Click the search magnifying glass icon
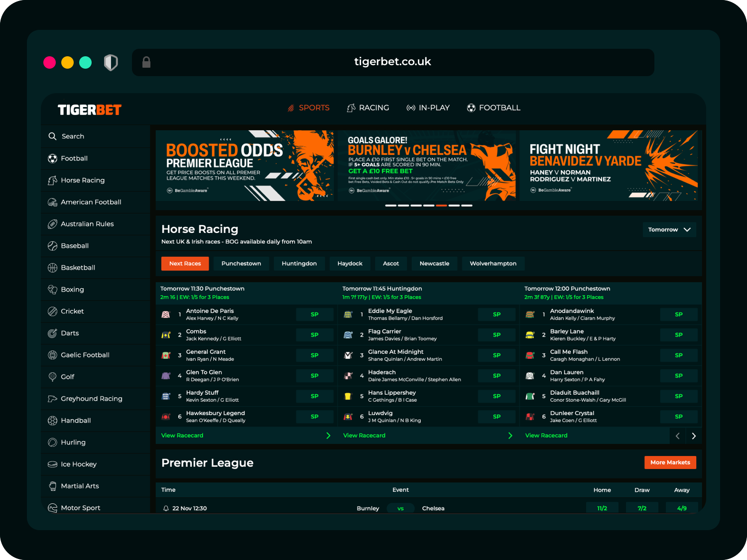Viewport: 747px width, 560px height. 52,136
